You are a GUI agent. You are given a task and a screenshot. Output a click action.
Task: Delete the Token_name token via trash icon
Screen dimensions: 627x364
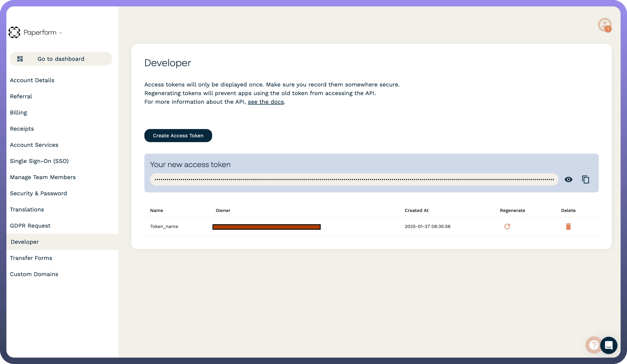point(568,227)
